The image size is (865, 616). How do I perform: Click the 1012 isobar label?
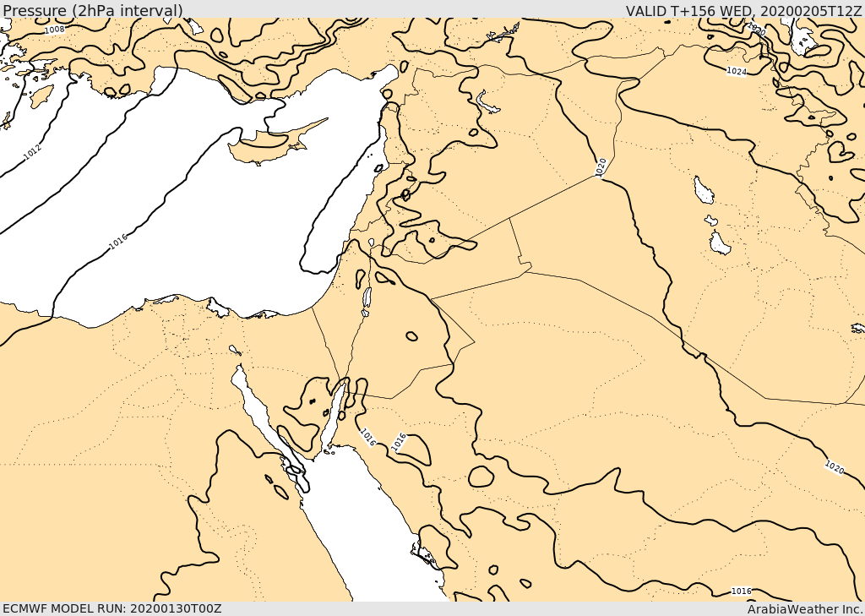33,153
